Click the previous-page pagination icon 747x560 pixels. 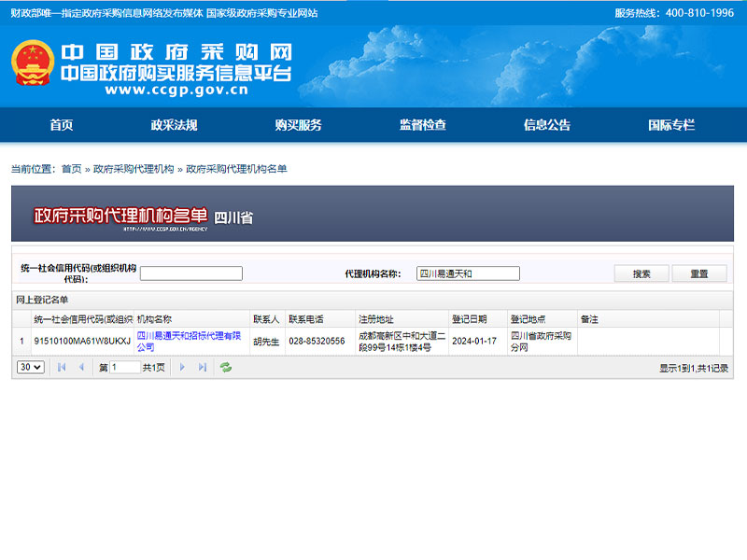pyautogui.click(x=83, y=367)
